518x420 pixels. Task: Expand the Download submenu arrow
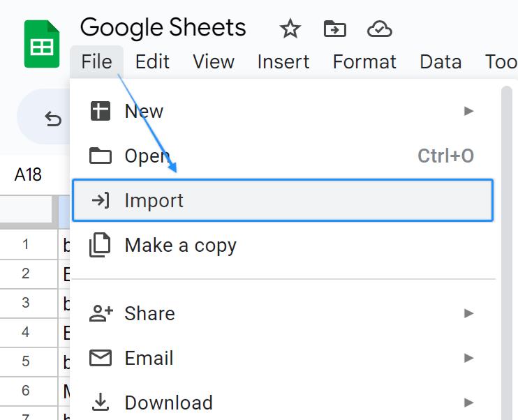click(468, 402)
